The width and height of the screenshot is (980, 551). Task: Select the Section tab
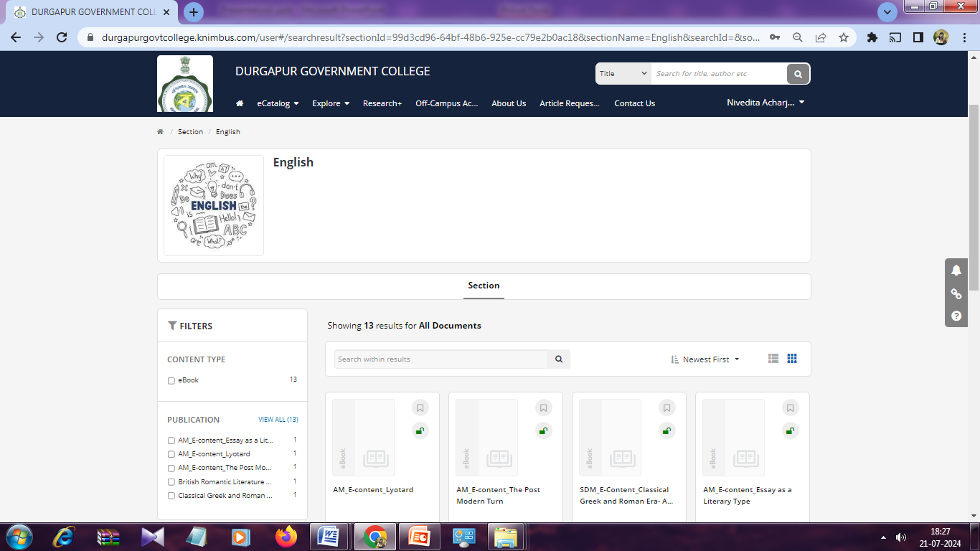coord(484,286)
